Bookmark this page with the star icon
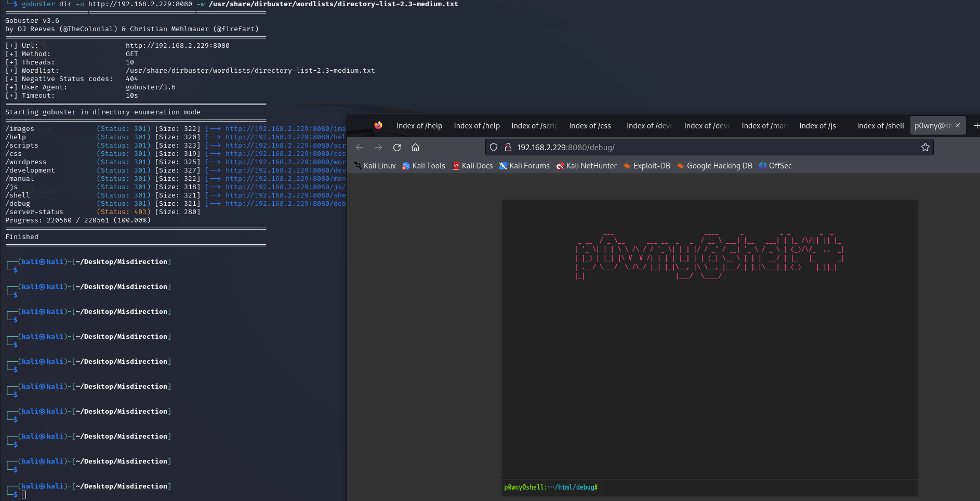 (925, 148)
